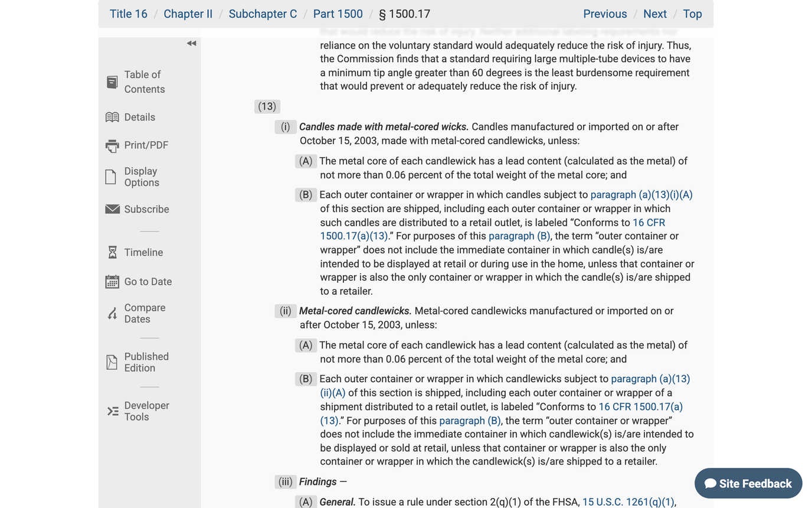Click the 'Candles made with metal-cored wicks.' heading

coord(384,127)
